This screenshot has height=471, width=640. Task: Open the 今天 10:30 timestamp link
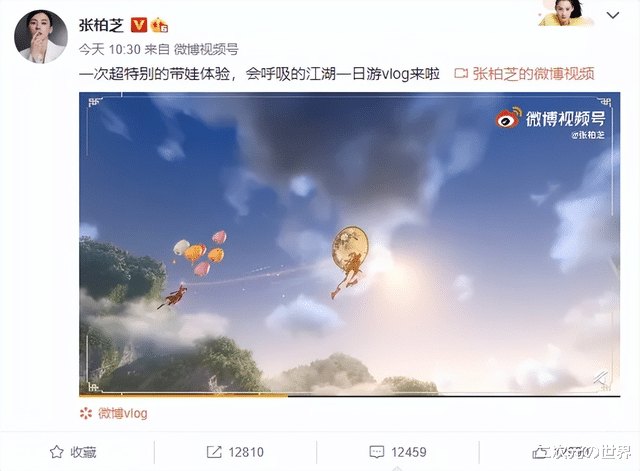click(x=109, y=50)
